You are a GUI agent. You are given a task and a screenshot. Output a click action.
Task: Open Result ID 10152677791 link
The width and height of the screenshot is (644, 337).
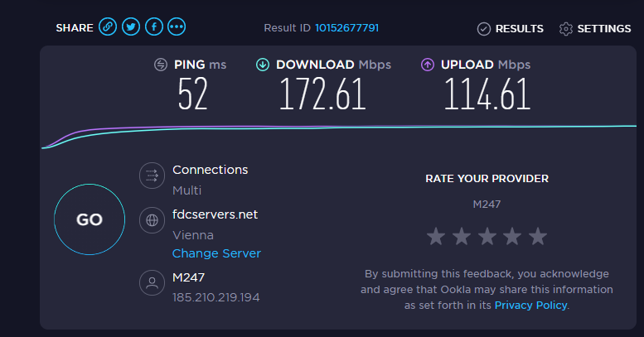[x=346, y=28]
